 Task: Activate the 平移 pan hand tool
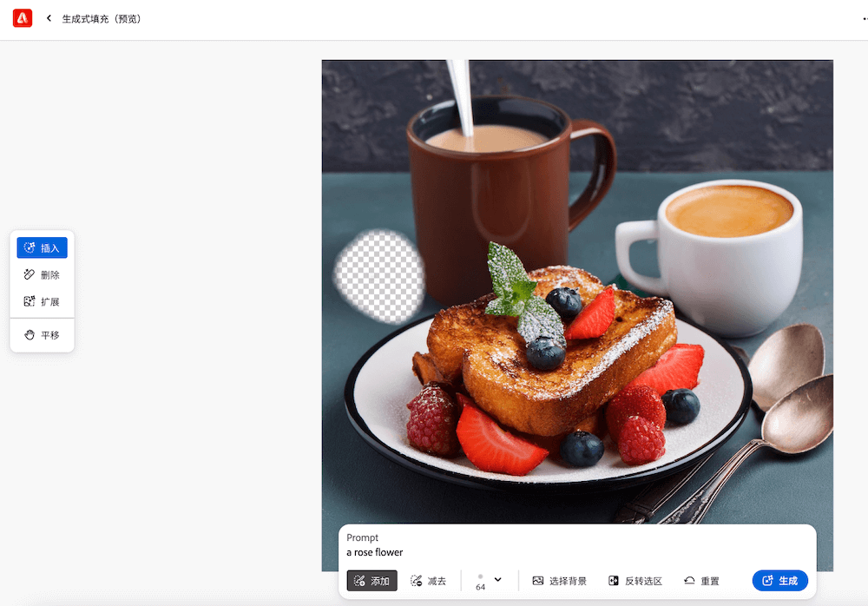coord(42,335)
